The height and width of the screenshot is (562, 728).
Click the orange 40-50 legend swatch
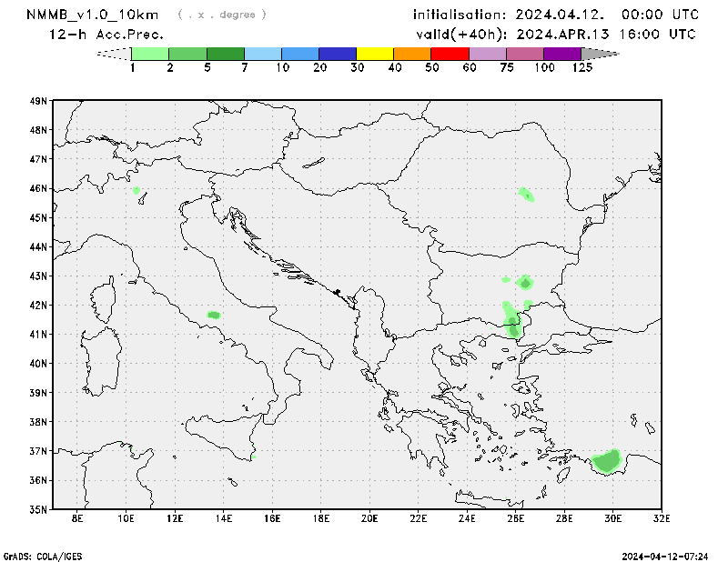pos(412,54)
